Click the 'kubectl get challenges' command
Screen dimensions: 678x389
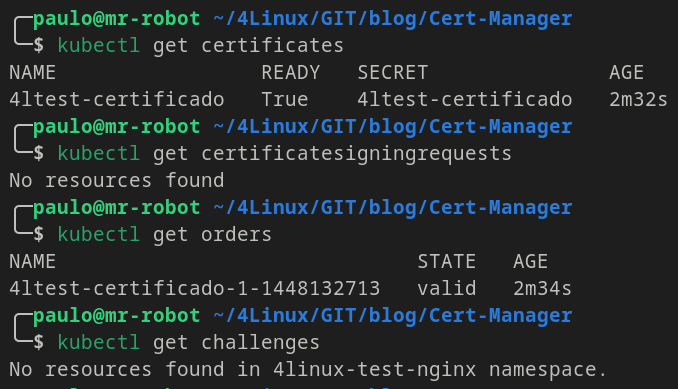(x=189, y=343)
